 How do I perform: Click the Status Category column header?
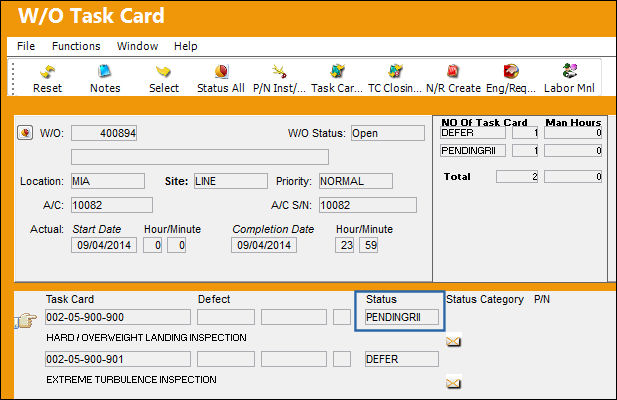[x=485, y=299]
